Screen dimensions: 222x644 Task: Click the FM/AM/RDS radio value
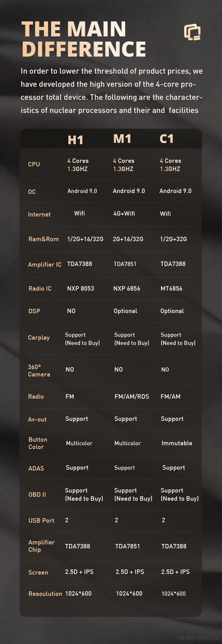point(132,396)
